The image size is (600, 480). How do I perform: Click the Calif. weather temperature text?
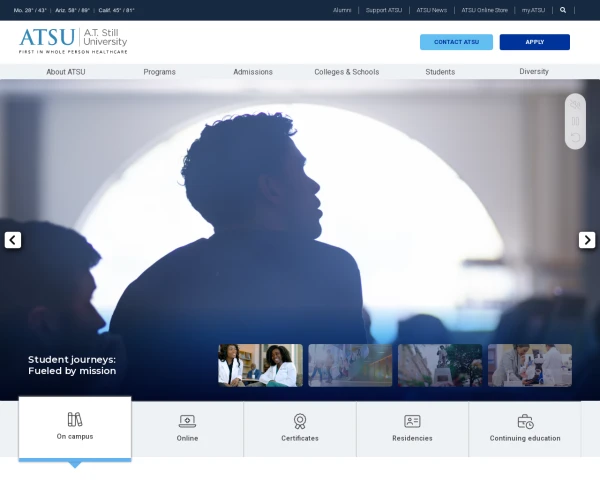tap(116, 10)
